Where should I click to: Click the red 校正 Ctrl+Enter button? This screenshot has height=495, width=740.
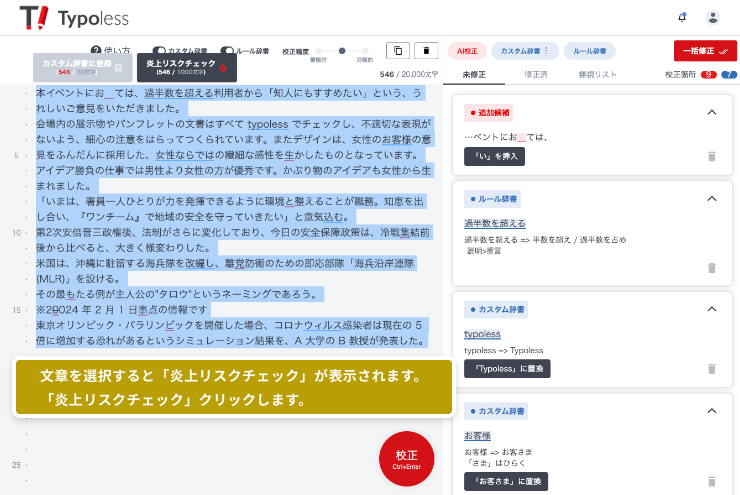pyautogui.click(x=406, y=459)
